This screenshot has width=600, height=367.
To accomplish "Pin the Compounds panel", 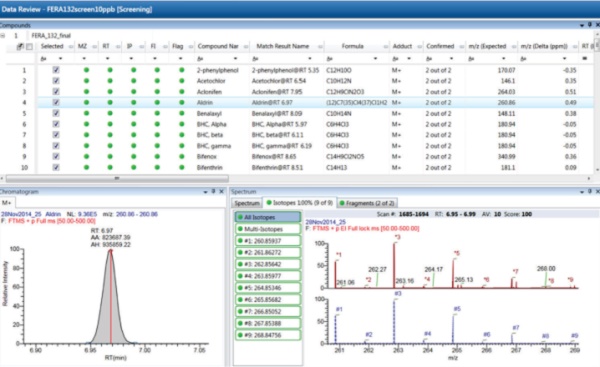I will (x=590, y=25).
